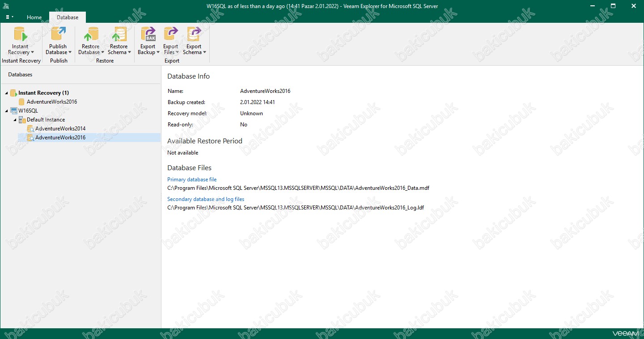
Task: Click the Read-only value No
Action: pyautogui.click(x=244, y=125)
